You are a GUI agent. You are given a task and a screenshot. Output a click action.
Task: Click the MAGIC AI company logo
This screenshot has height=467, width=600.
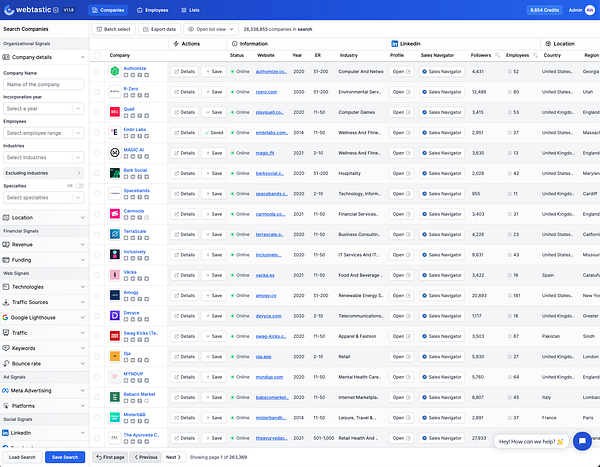(116, 152)
